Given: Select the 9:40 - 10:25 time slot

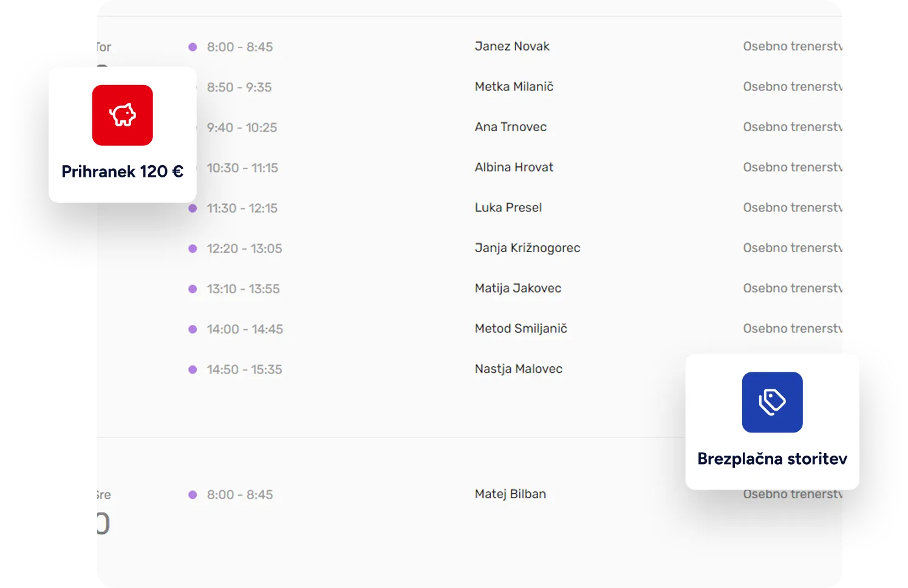Looking at the screenshot, I should [x=242, y=128].
